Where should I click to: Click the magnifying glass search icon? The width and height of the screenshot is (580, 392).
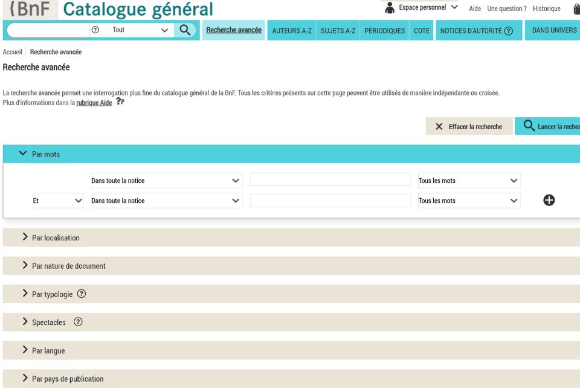point(185,30)
